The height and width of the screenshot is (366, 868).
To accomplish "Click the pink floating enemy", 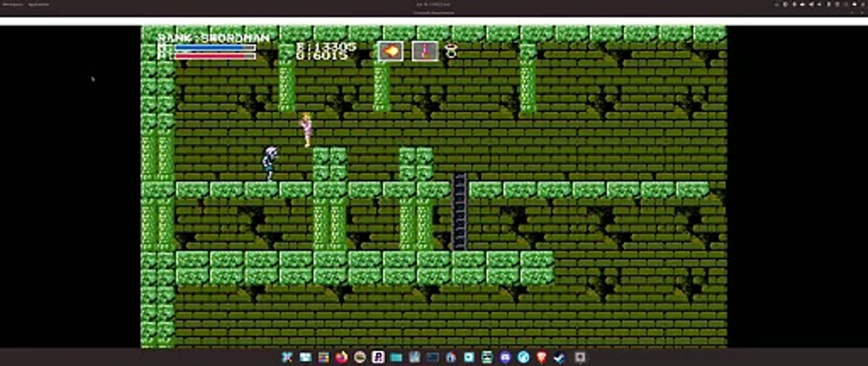I will pyautogui.click(x=306, y=130).
